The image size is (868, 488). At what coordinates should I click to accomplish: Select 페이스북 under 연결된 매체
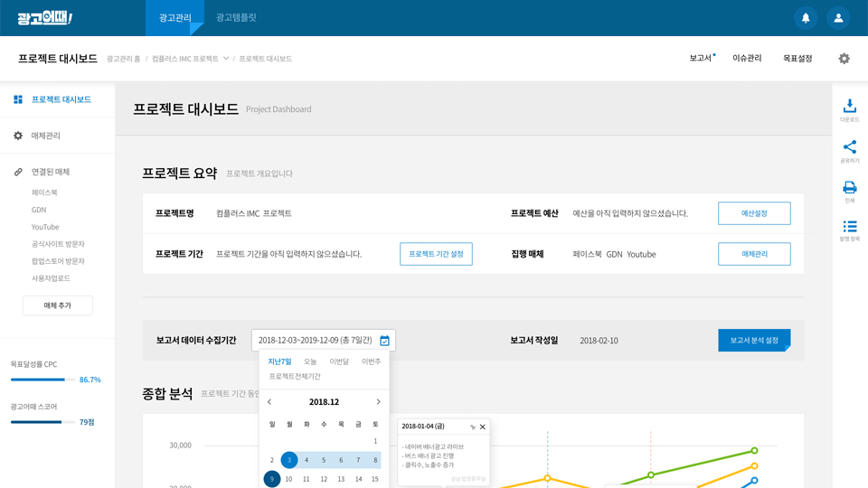tap(44, 192)
